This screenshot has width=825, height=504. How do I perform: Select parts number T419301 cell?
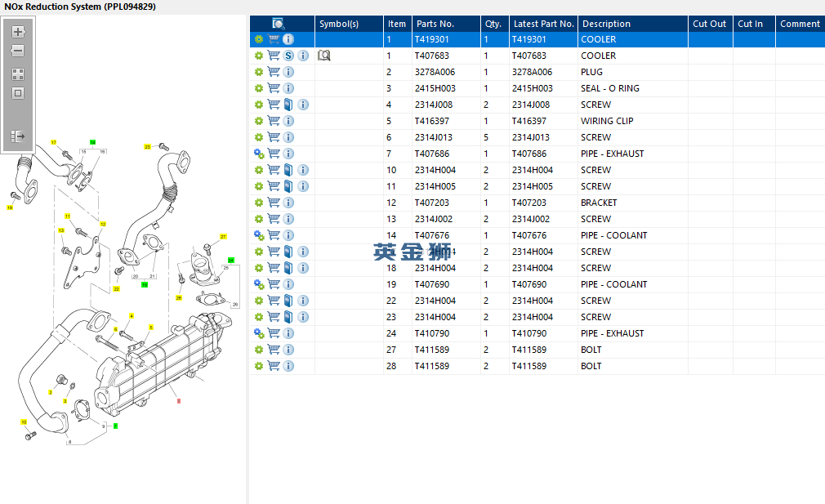[446, 39]
